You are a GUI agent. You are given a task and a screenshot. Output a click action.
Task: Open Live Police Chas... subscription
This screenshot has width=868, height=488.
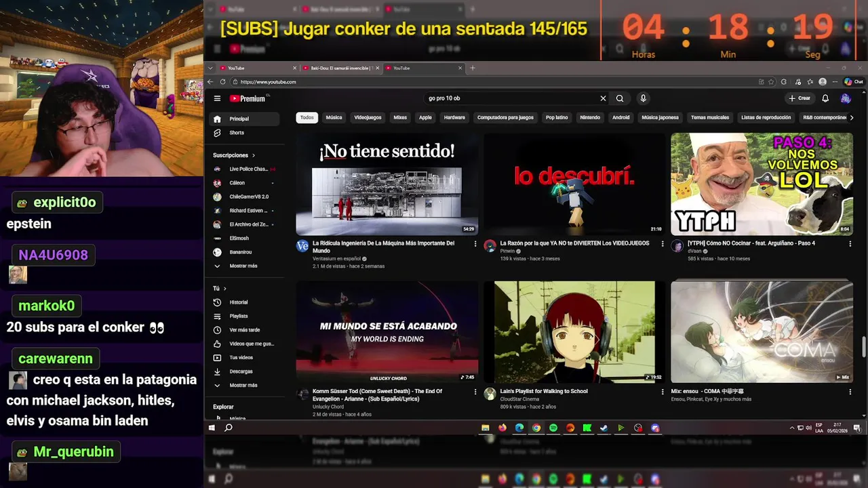243,169
